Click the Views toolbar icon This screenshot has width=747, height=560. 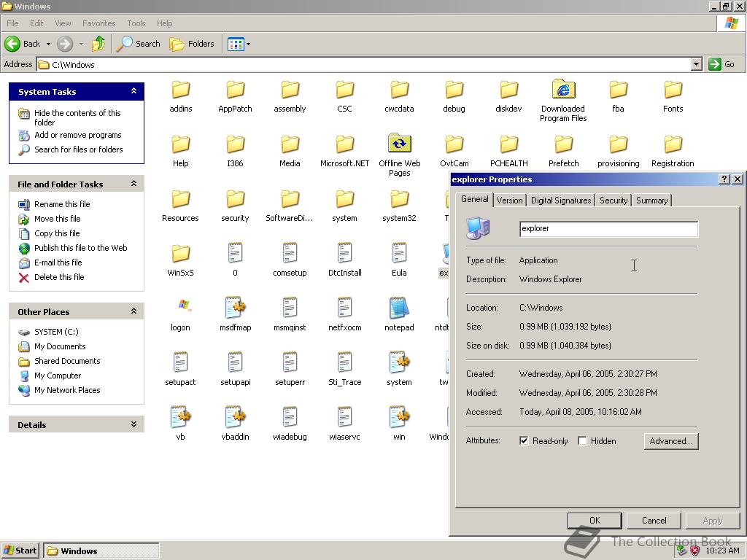236,44
